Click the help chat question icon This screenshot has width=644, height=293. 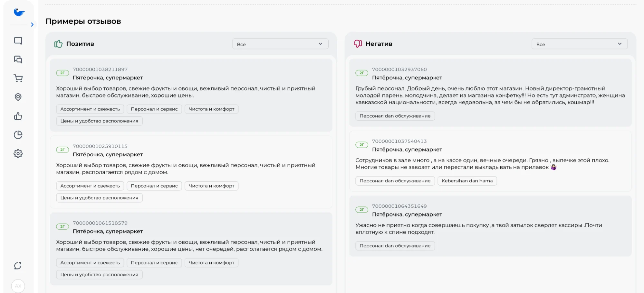pyautogui.click(x=18, y=266)
